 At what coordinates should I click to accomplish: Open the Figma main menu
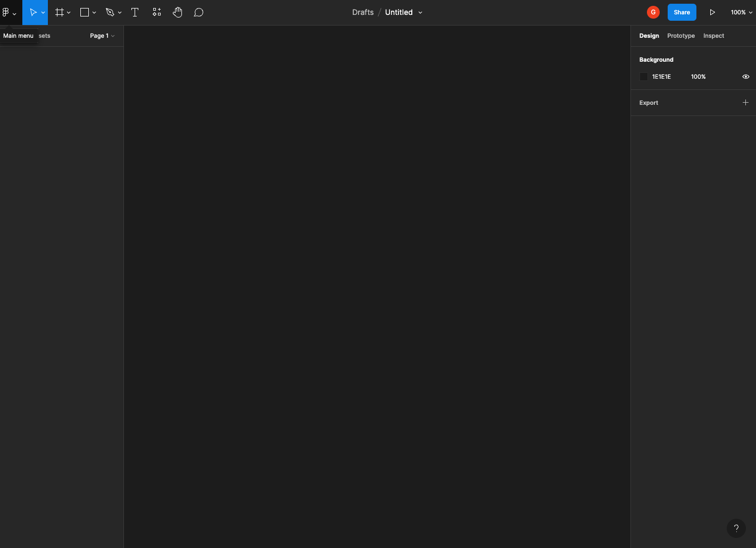point(10,12)
